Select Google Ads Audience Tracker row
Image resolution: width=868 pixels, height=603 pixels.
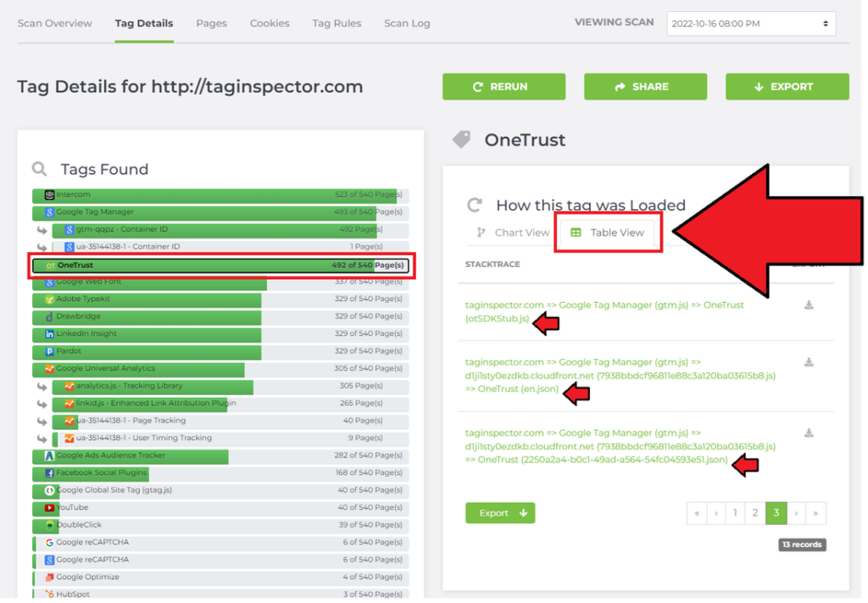(x=220, y=455)
